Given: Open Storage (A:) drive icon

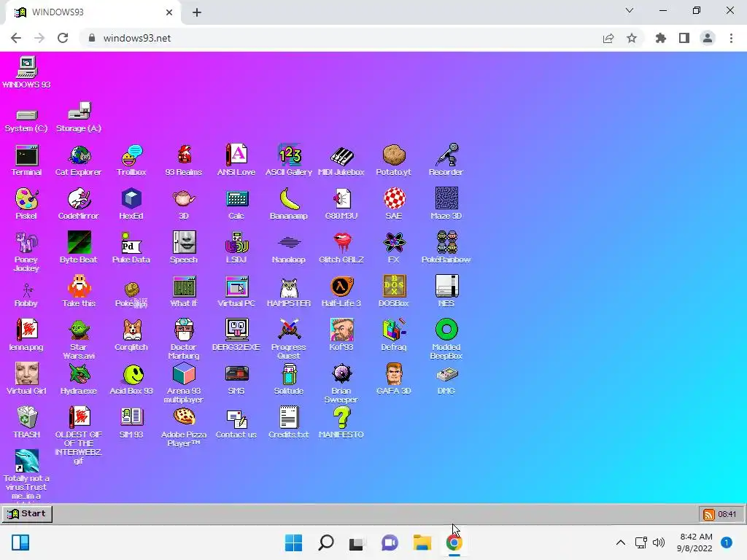Looking at the screenshot, I should point(79,117).
